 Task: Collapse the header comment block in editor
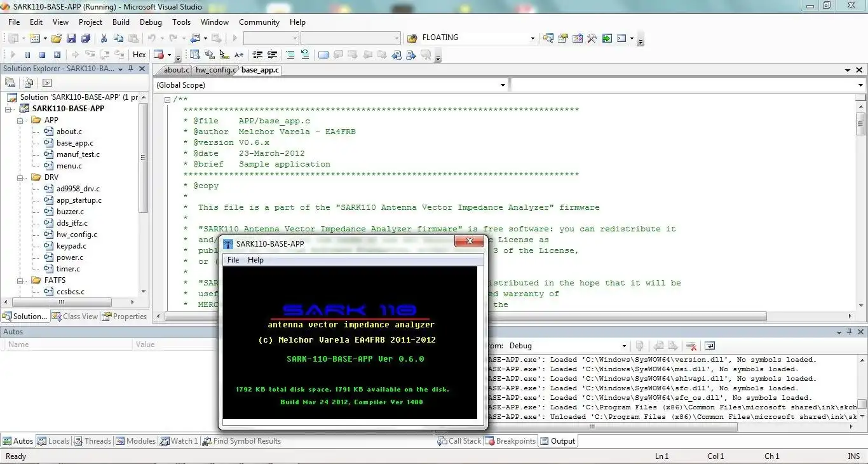click(167, 100)
